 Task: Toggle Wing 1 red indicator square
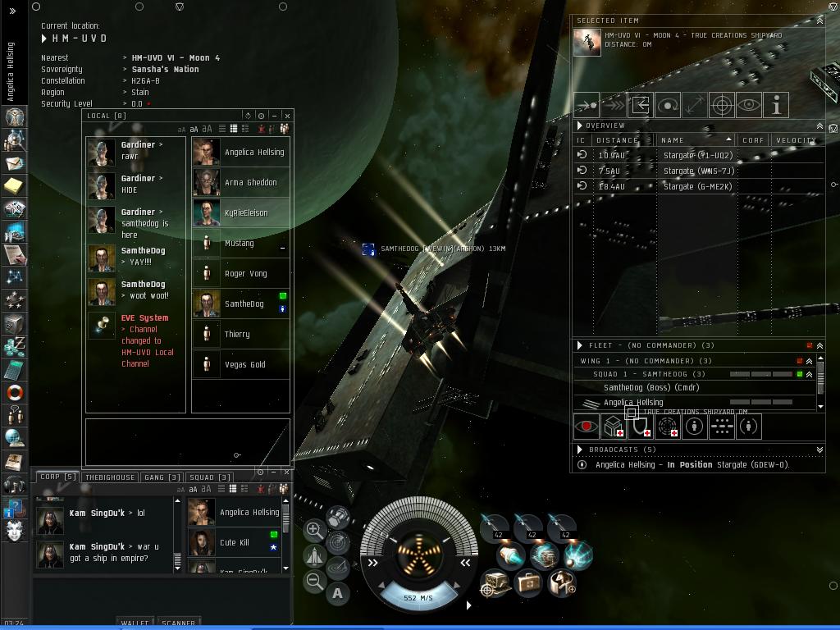click(799, 361)
